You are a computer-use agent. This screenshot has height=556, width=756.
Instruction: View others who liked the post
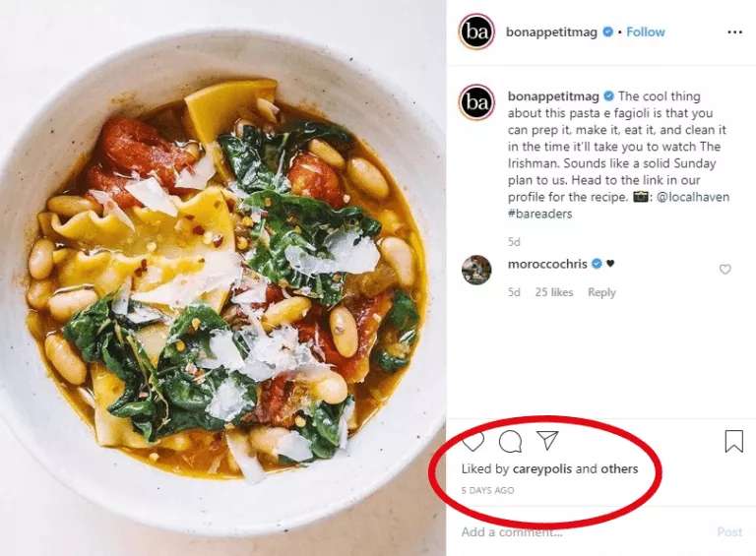(620, 469)
